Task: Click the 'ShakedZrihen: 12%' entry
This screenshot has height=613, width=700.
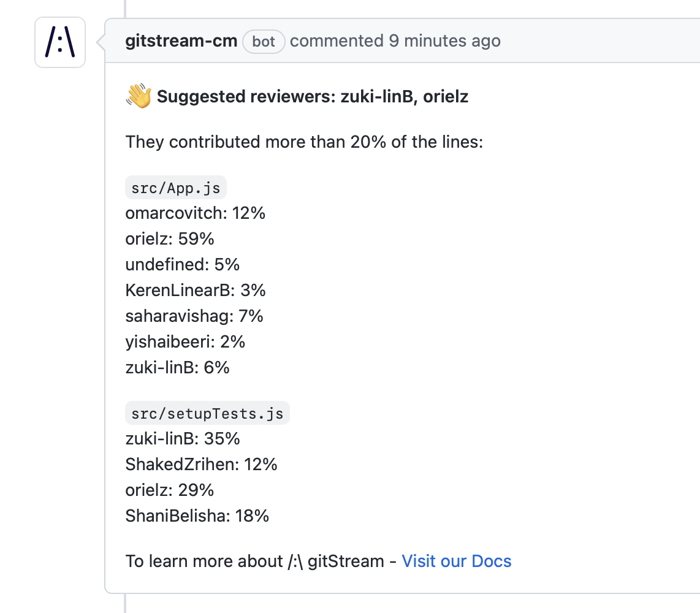Action: coord(201,464)
